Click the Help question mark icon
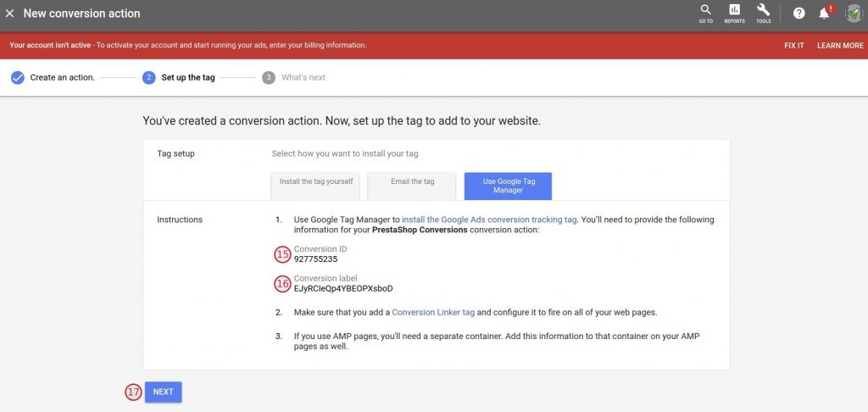Image resolution: width=868 pixels, height=412 pixels. (798, 14)
